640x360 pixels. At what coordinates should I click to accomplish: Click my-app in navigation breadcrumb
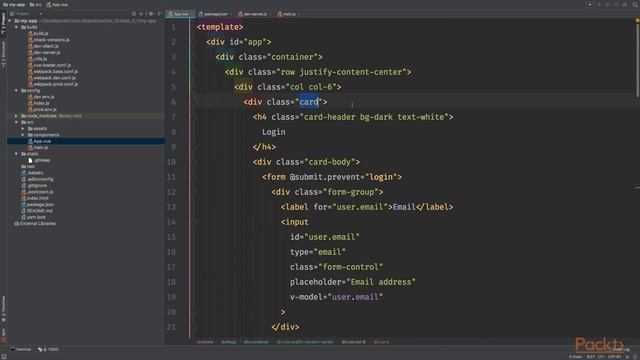point(14,4)
